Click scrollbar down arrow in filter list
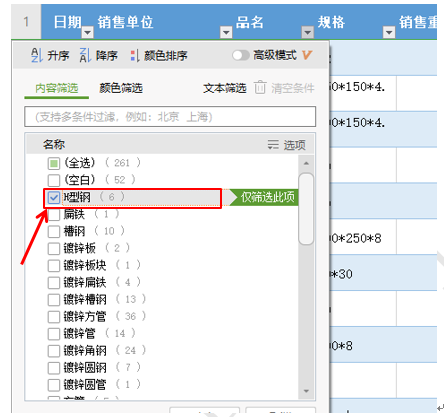 tap(306, 391)
